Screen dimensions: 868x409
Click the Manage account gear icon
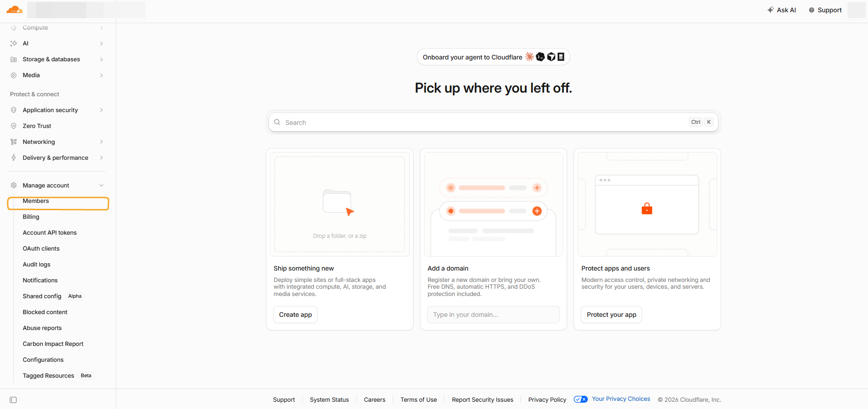click(14, 185)
